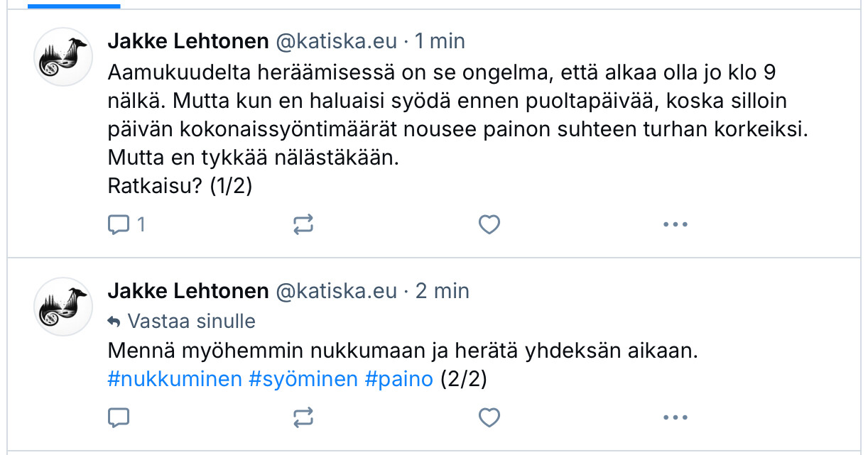Open the "1 min" timestamp link
Screen dimensions: 868x455
click(x=440, y=41)
